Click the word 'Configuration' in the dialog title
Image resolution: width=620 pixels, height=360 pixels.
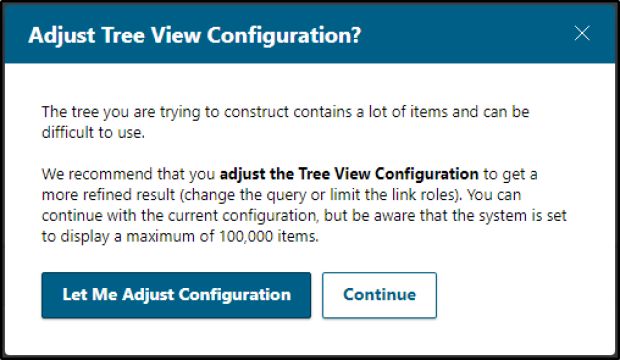[284, 35]
